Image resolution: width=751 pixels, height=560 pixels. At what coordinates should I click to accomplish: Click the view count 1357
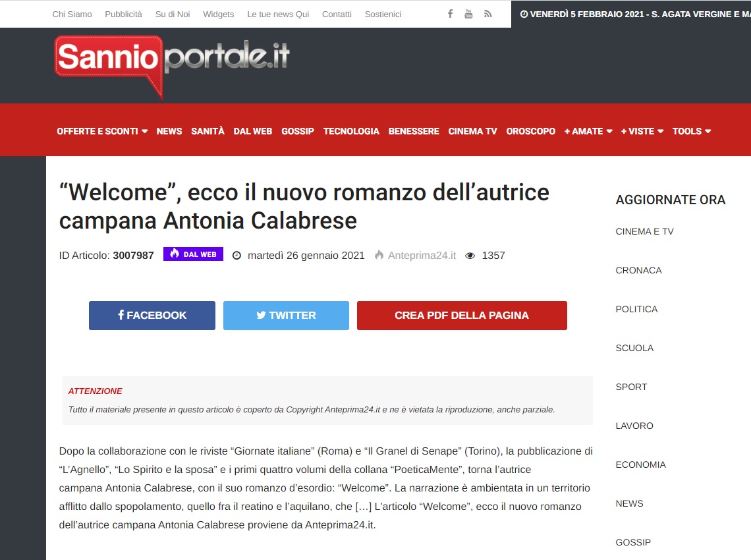(493, 256)
